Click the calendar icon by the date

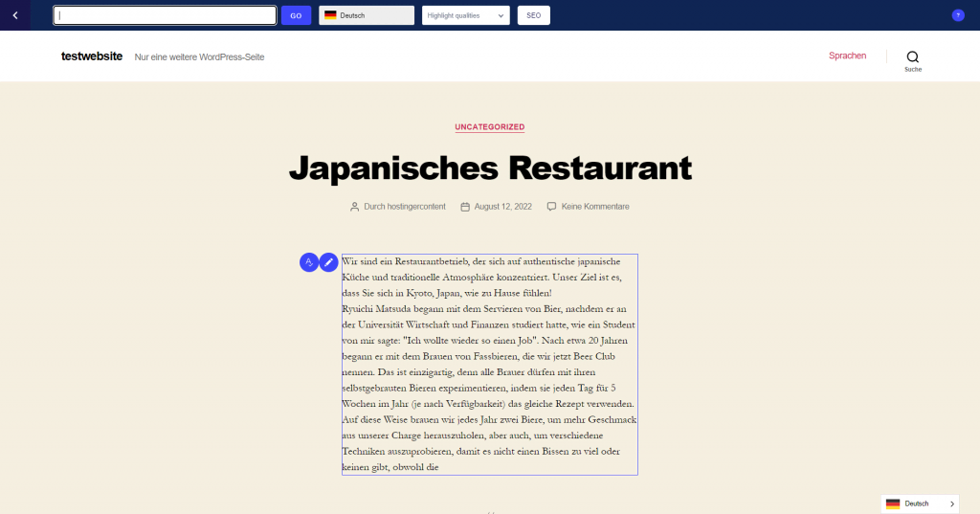point(465,207)
